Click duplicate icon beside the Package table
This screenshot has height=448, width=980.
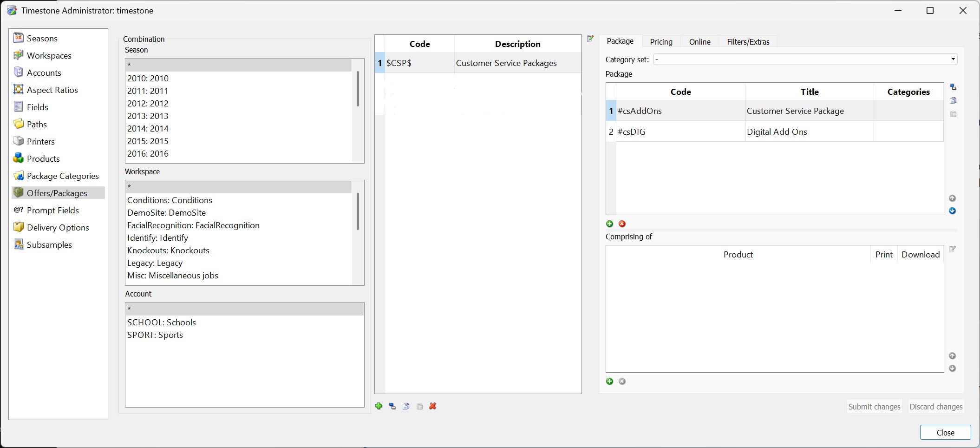pyautogui.click(x=953, y=87)
